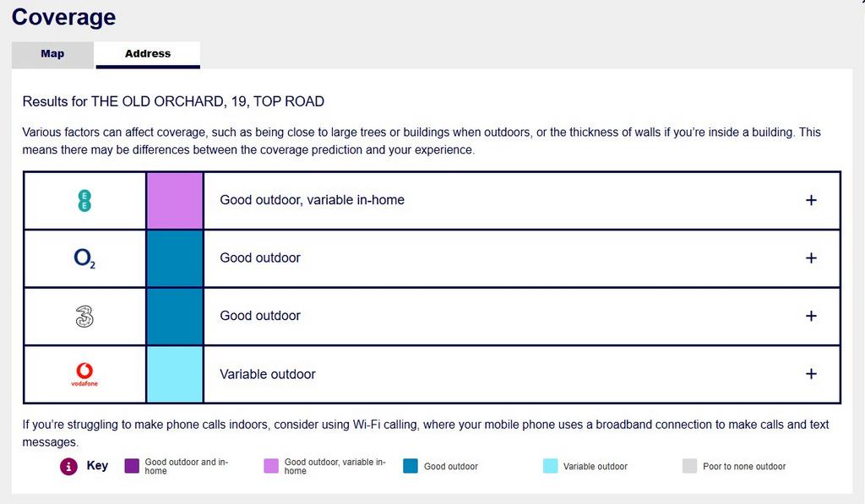Click the 'Key' label text

pyautogui.click(x=97, y=466)
